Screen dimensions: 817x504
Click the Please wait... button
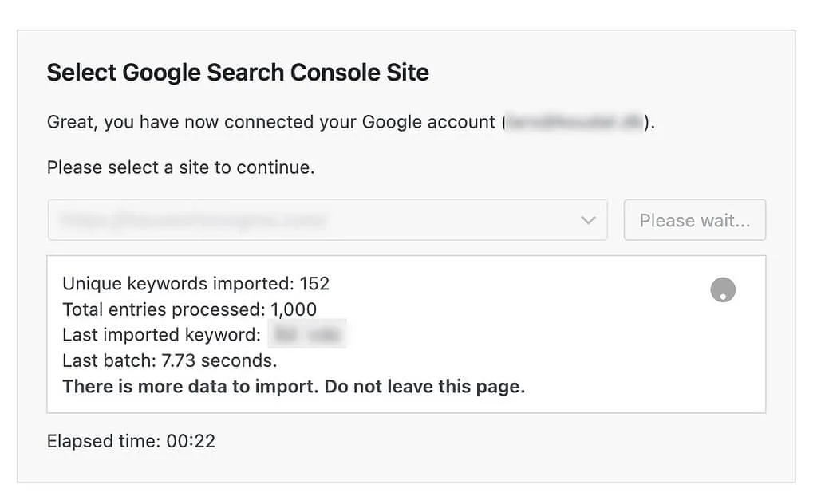pos(695,220)
